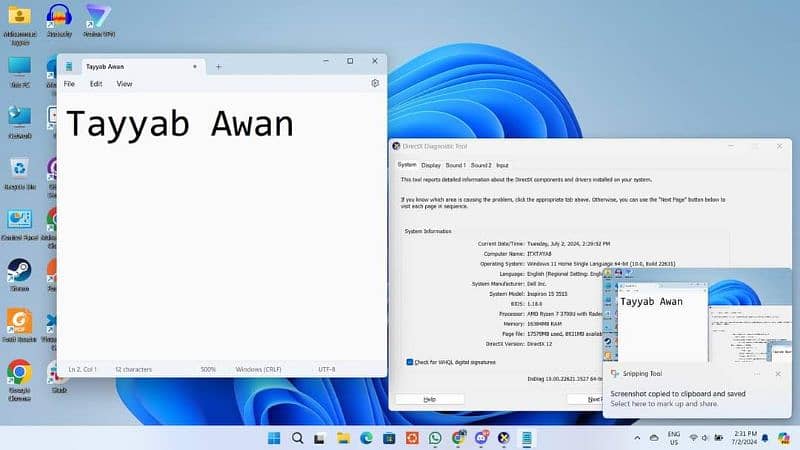Close the Snipping Tool notification
This screenshot has height=450, width=800.
coord(778,374)
